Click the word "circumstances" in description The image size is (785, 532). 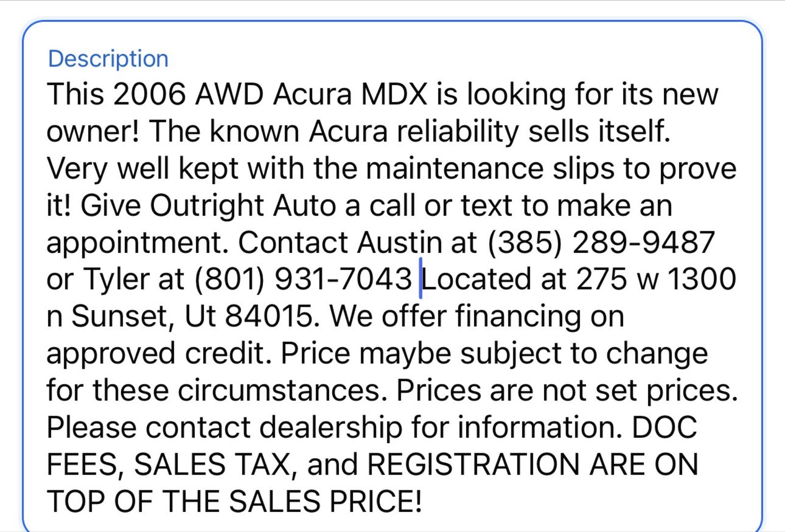(x=279, y=391)
